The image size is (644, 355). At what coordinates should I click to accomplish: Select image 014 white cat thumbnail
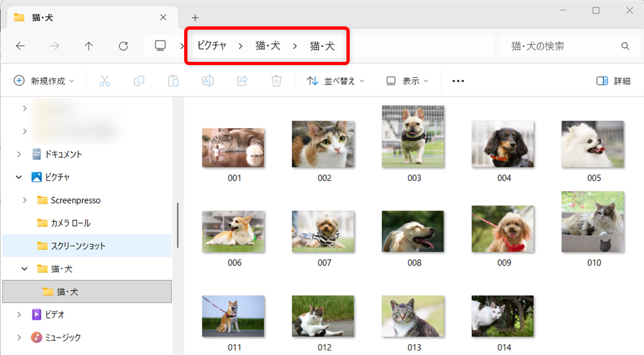coord(503,316)
